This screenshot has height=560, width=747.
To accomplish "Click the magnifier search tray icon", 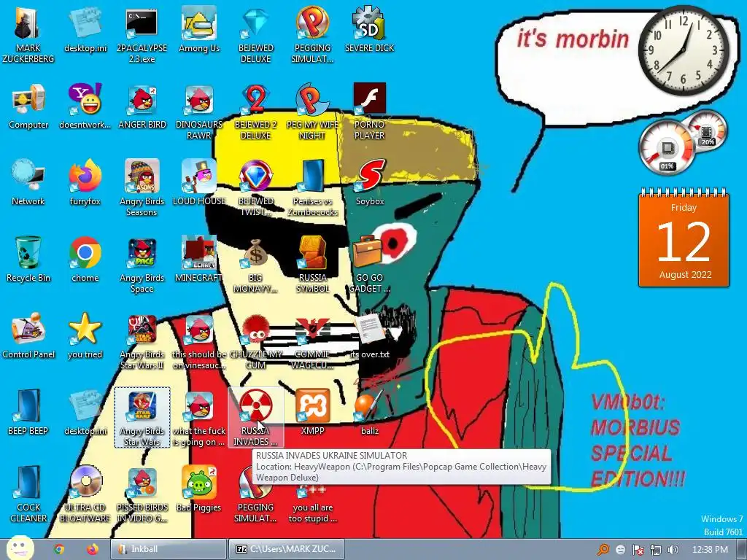I will 603,550.
